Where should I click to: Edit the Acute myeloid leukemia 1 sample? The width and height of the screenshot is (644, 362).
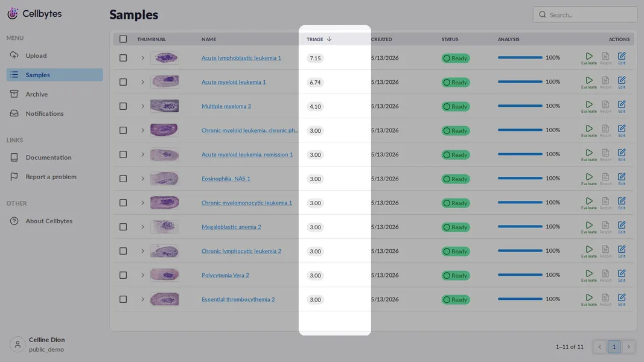point(622,82)
